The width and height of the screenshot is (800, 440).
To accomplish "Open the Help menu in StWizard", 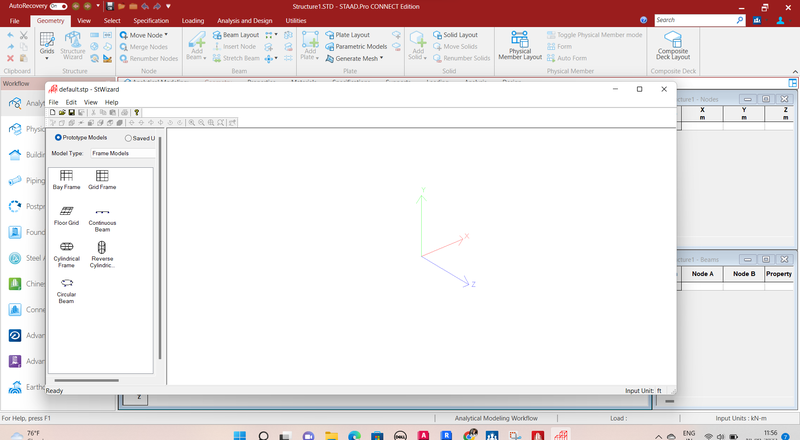I will tap(111, 102).
